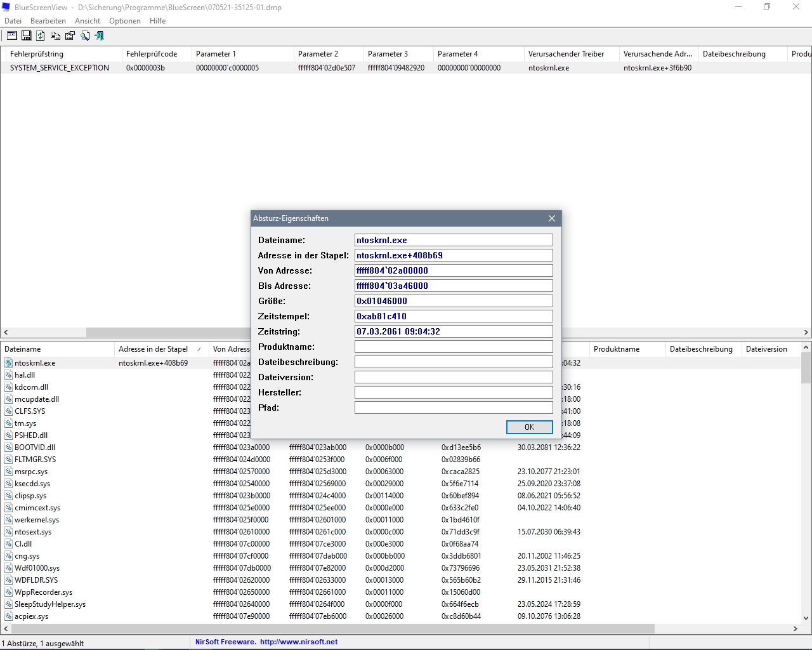This screenshot has height=650, width=812.
Task: Sort by Fehlerprüfcode column header
Action: pyautogui.click(x=157, y=54)
